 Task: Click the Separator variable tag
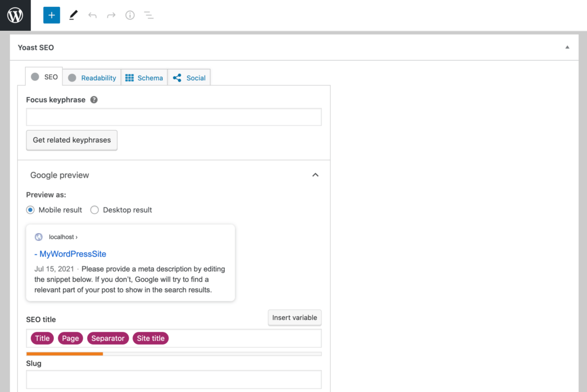[108, 339]
